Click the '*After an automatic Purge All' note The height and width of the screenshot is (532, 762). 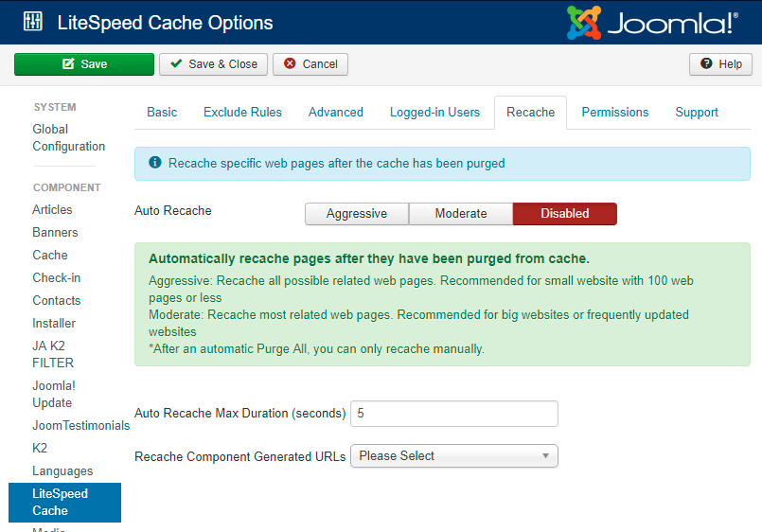pyautogui.click(x=316, y=349)
